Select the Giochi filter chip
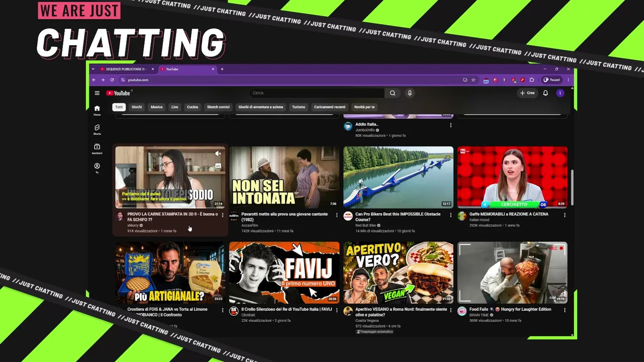 (137, 107)
